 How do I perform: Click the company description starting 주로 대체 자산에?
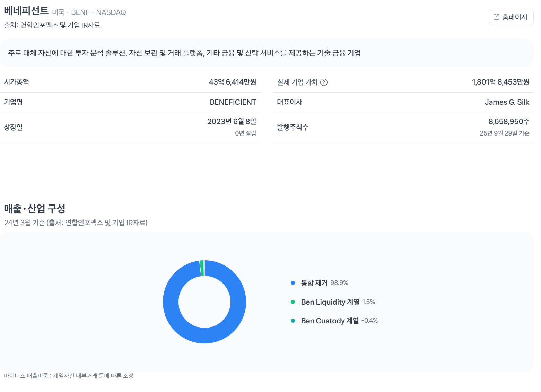[x=184, y=53]
